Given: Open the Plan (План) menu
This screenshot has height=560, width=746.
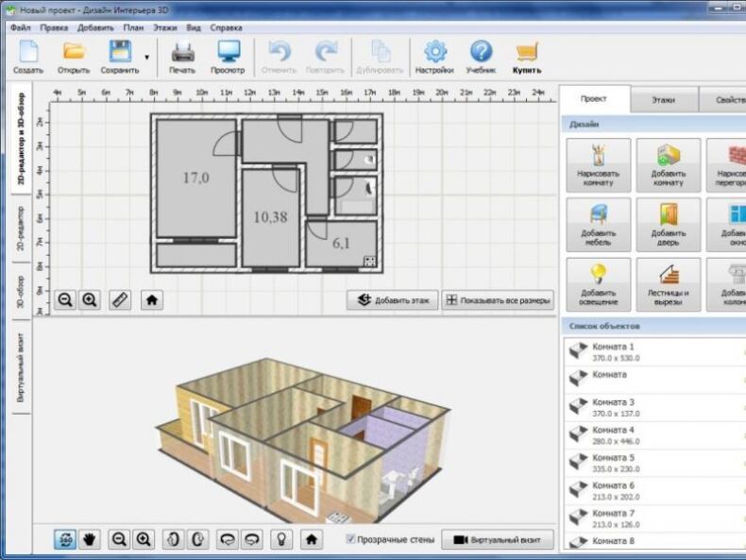Looking at the screenshot, I should click(132, 28).
